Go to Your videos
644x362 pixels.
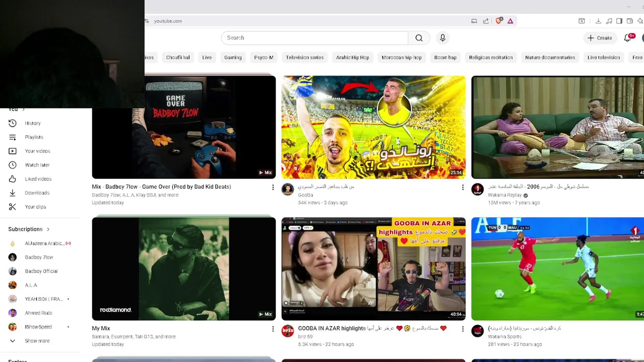(40, 151)
